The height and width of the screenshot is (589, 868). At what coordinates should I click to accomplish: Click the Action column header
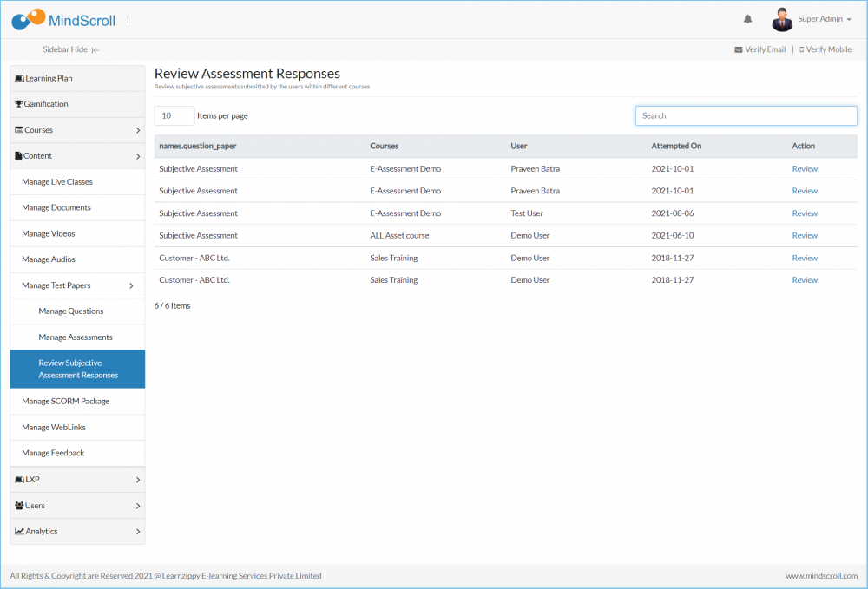click(x=803, y=146)
